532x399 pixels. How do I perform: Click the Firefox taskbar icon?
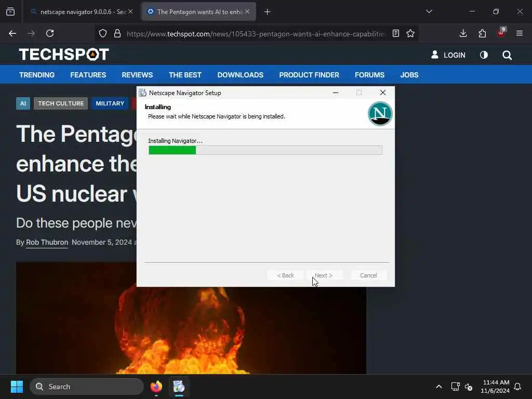156,387
